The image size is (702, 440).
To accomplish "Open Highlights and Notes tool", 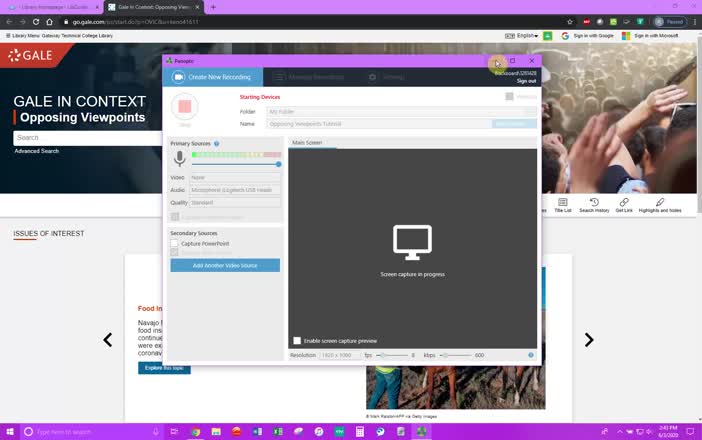I will 660,204.
